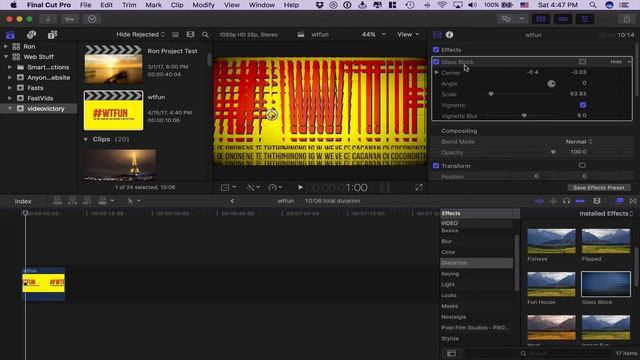
Task: Show Libraries sidebar icon
Action: tap(10, 35)
